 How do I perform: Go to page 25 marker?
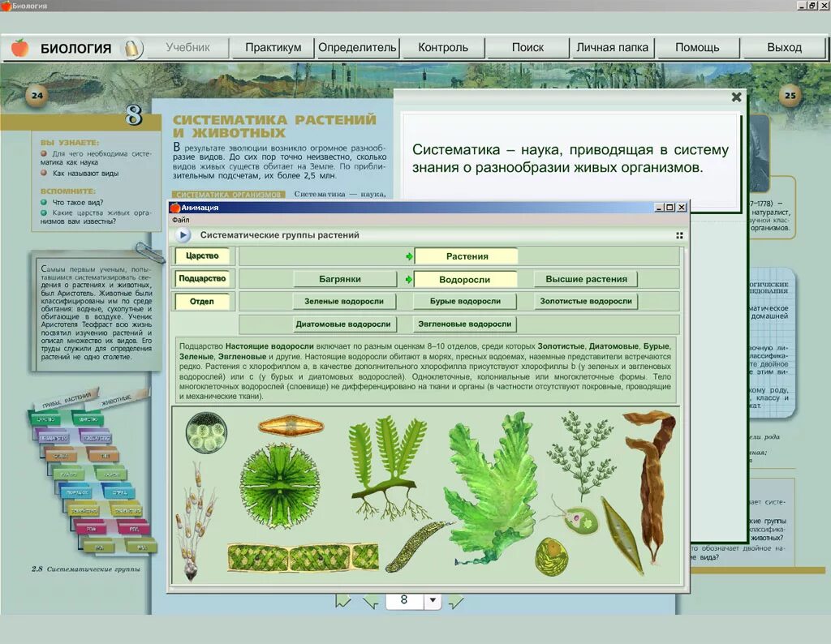tap(790, 96)
